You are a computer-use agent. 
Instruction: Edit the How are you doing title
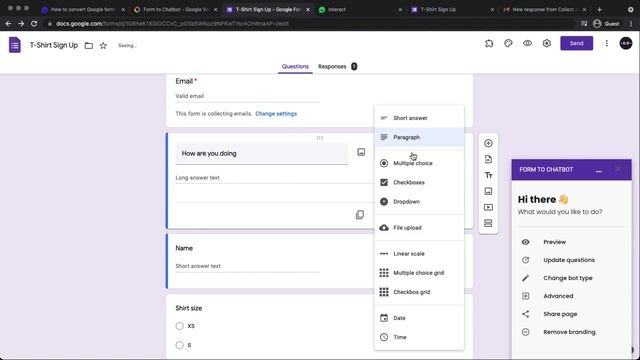coord(262,153)
